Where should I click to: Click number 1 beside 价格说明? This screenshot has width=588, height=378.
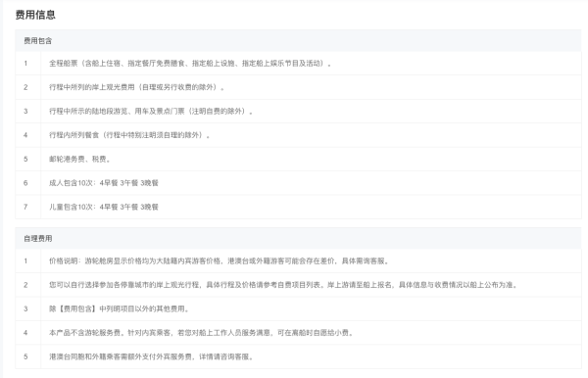click(x=25, y=260)
